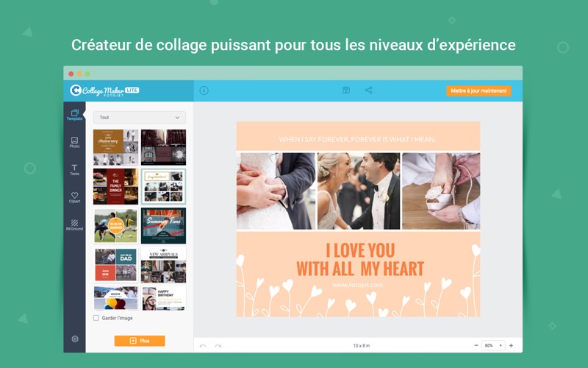The width and height of the screenshot is (588, 368).
Task: Redo the last action
Action: click(218, 345)
